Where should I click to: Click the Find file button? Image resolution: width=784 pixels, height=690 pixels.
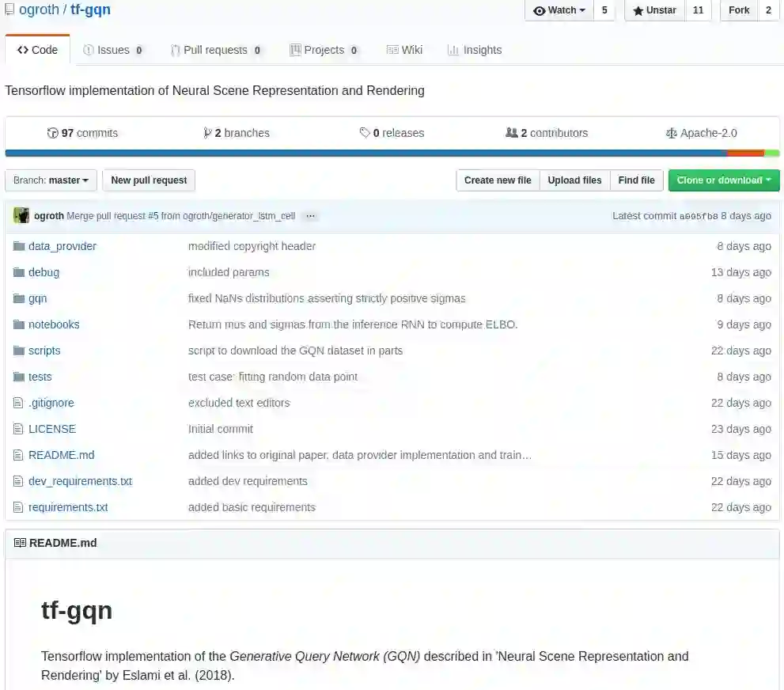(636, 180)
